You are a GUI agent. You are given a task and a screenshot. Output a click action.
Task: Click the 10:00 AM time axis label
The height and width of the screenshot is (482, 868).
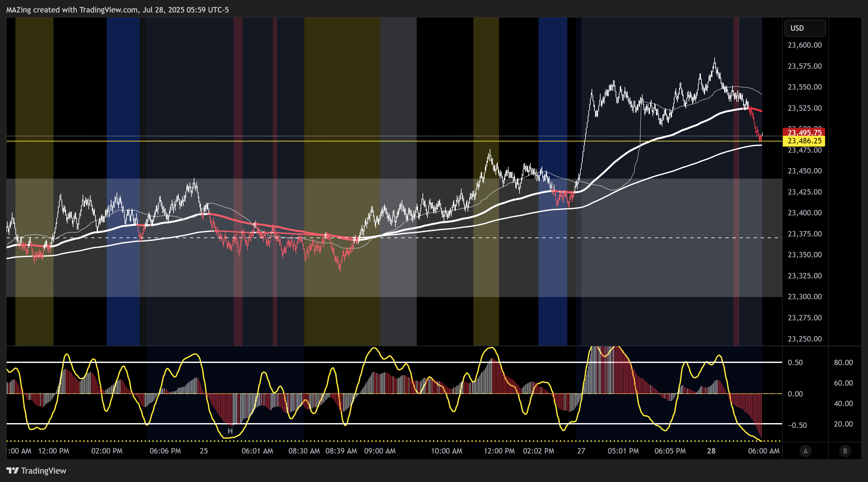pos(446,451)
